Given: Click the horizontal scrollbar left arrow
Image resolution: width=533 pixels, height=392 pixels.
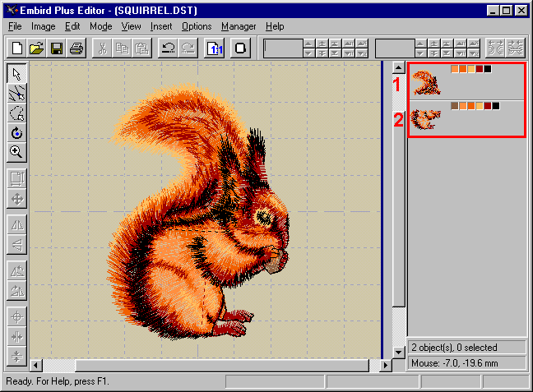Looking at the screenshot, I should 36,365.
